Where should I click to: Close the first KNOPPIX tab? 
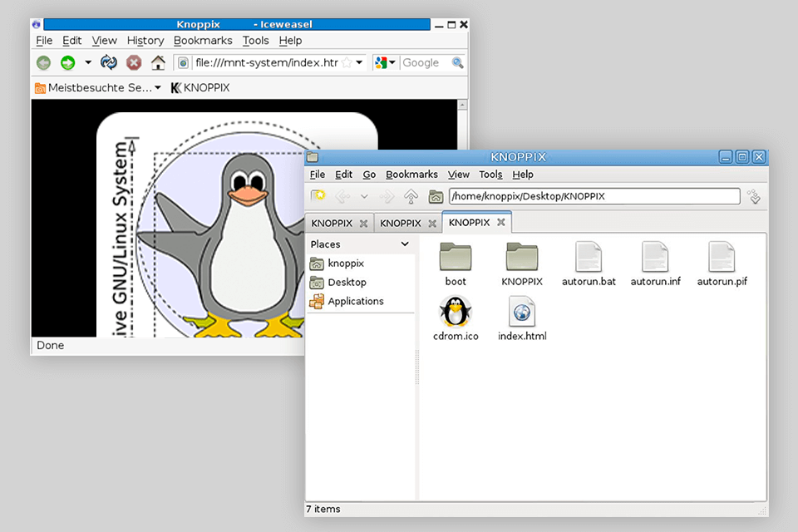pos(363,224)
